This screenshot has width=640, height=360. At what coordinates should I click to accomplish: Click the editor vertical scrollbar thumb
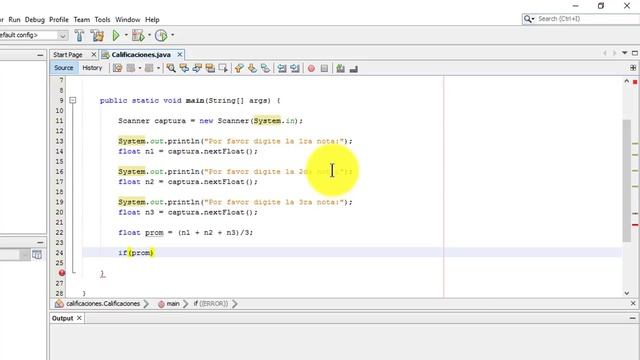coord(627,181)
